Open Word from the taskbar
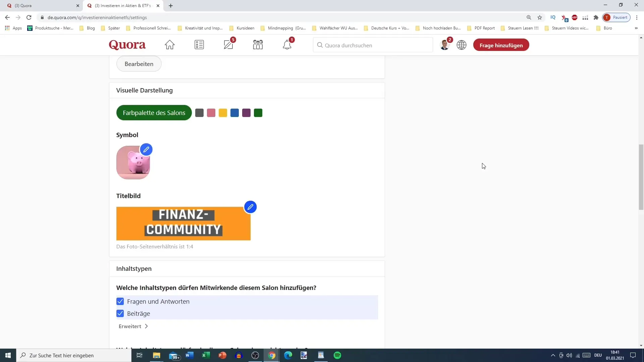 click(x=190, y=355)
